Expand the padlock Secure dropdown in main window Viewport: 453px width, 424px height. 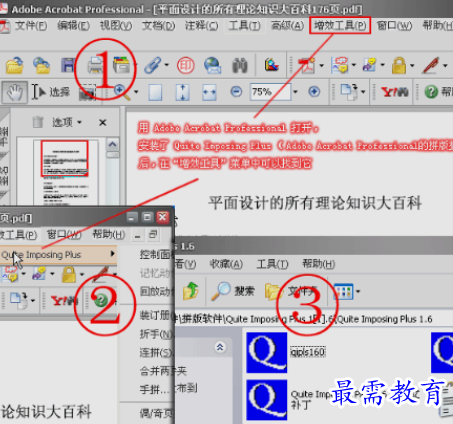click(412, 65)
